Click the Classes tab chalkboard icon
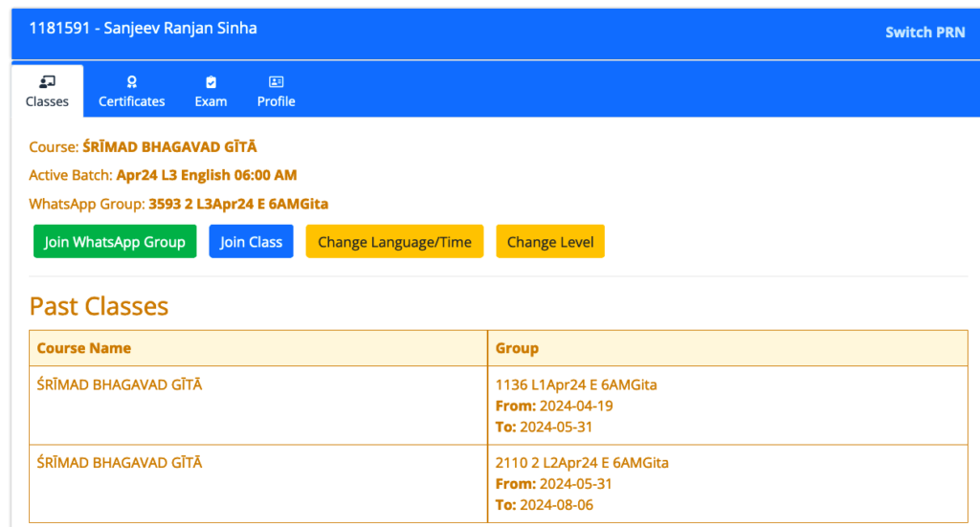980x527 pixels. 47,82
